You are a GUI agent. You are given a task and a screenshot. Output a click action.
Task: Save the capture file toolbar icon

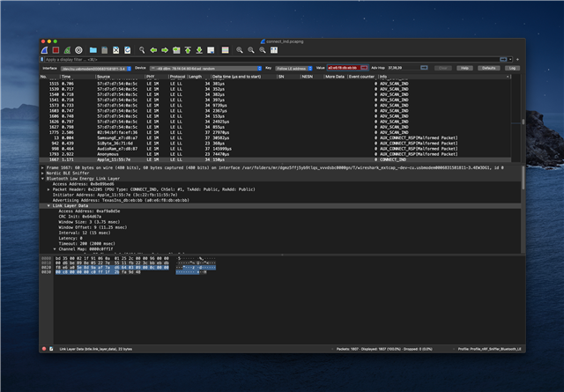pyautogui.click(x=105, y=50)
